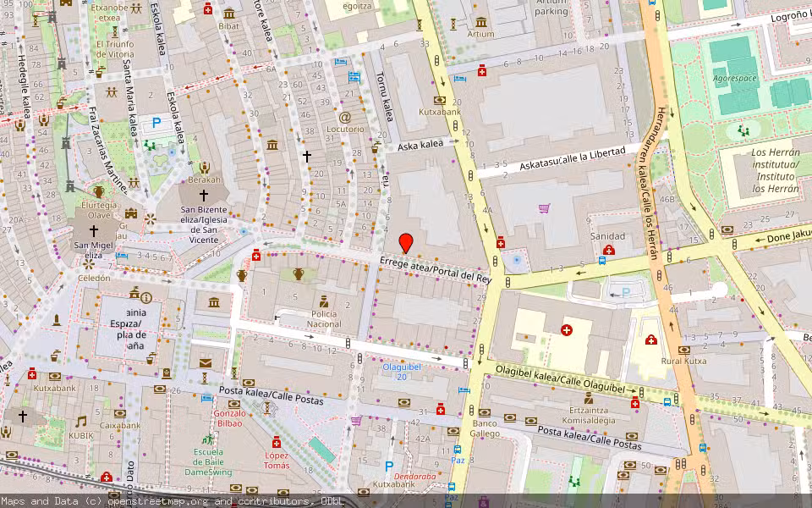
Task: Click the Santa Maria kalea street label
Action: point(130,97)
